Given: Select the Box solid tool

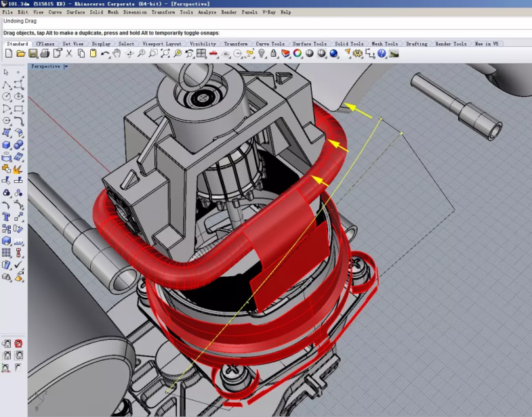Looking at the screenshot, I should pos(7,144).
